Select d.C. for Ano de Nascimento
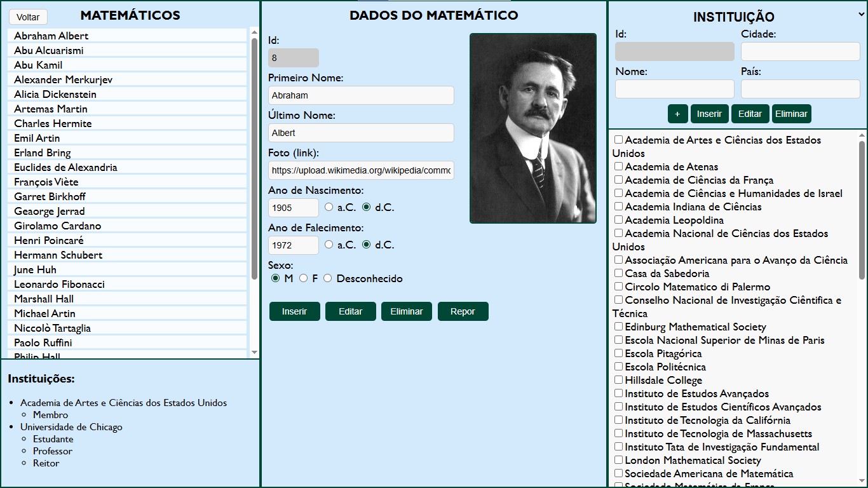868x488 pixels. click(367, 207)
